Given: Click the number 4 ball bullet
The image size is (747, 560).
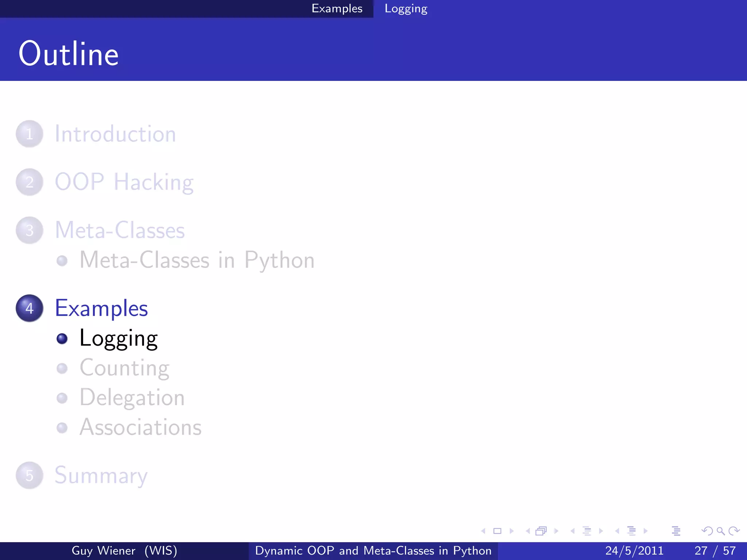Looking at the screenshot, I should click(30, 308).
